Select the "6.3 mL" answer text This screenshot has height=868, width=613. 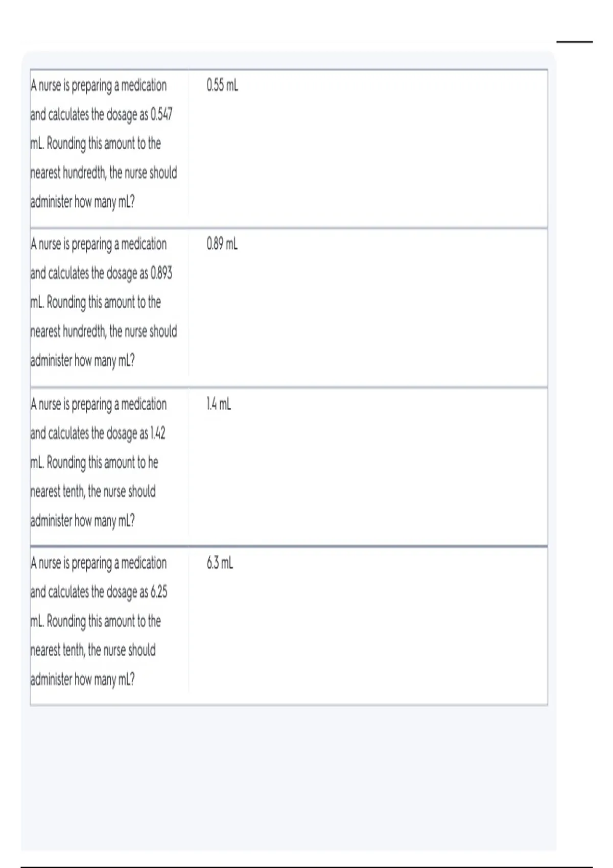(x=220, y=563)
